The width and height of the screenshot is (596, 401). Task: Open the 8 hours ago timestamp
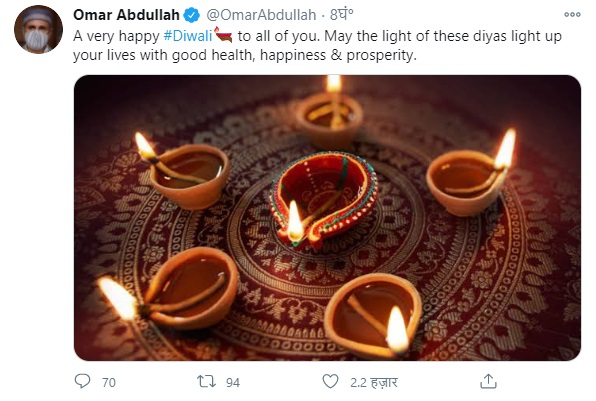pyautogui.click(x=341, y=14)
